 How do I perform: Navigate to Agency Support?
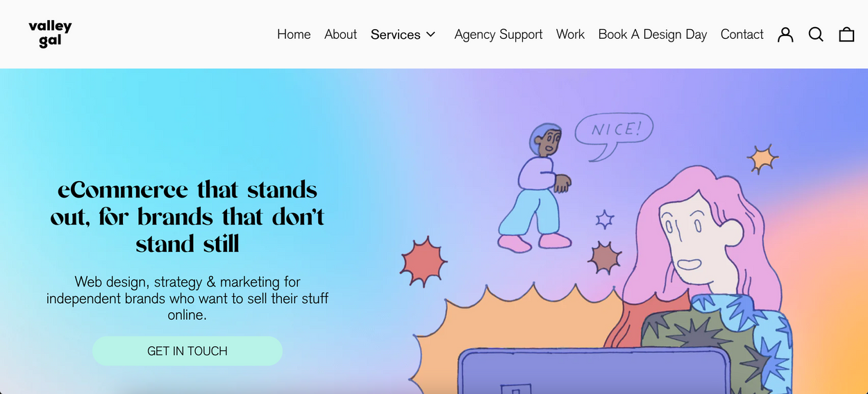499,34
